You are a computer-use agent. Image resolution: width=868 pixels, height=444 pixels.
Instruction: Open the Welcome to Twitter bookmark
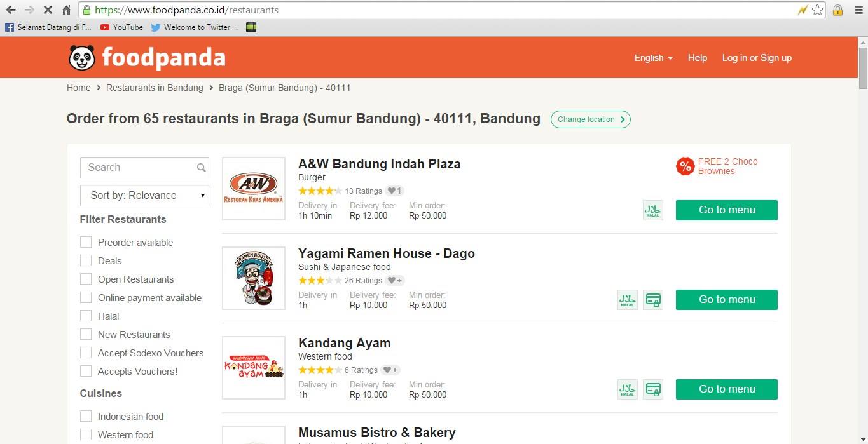pos(195,27)
